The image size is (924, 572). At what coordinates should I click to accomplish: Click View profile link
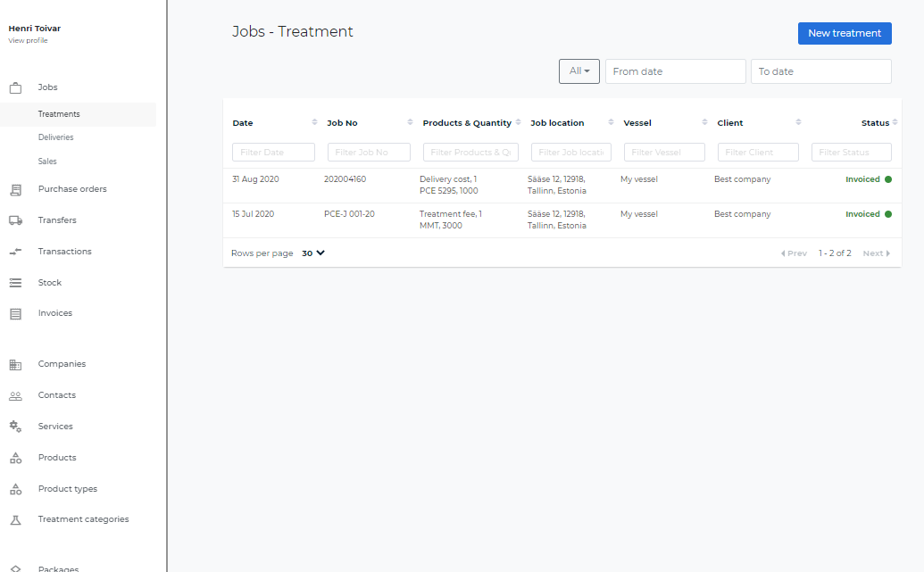[28, 41]
